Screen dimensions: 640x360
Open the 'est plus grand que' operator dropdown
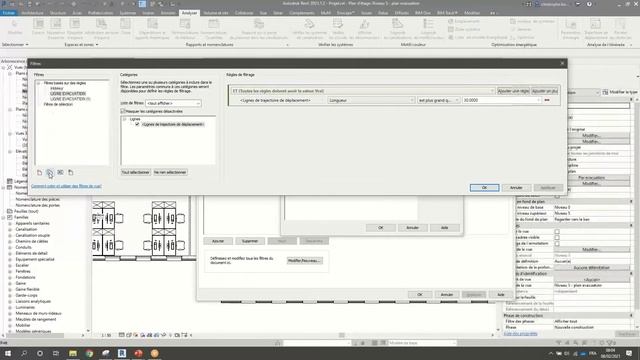tap(438, 100)
